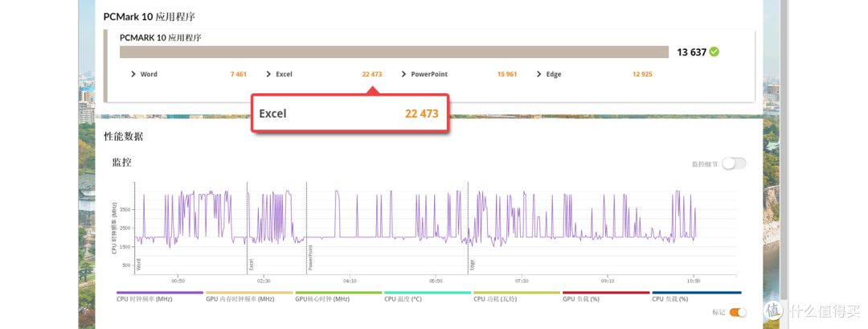Click the green validation checkmark icon
868x329 pixels.
tap(714, 52)
